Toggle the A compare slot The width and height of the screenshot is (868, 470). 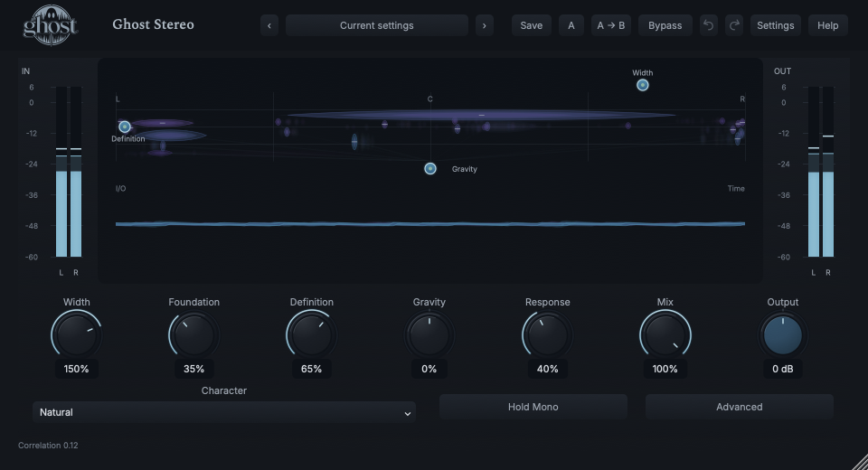[x=571, y=25]
